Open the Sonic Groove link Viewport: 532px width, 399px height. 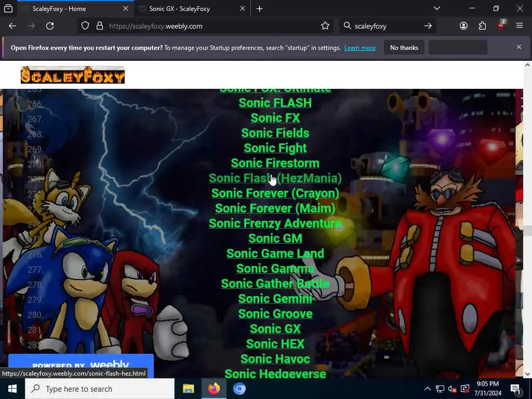coord(275,313)
